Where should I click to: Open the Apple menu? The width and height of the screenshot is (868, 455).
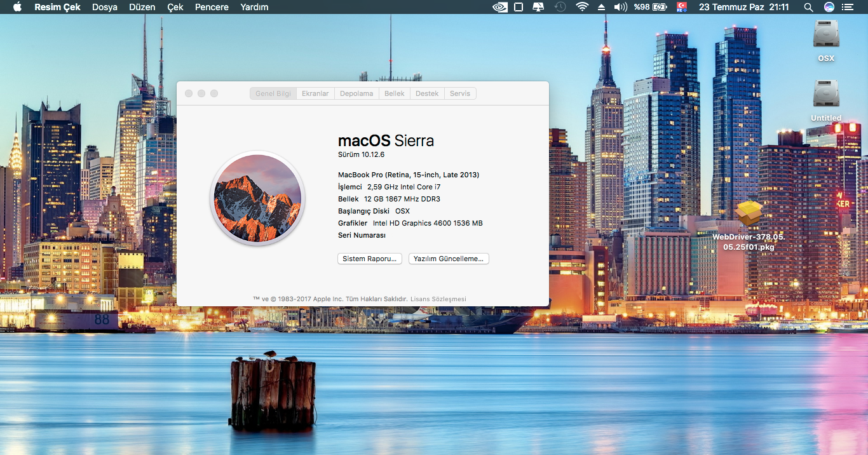click(17, 7)
